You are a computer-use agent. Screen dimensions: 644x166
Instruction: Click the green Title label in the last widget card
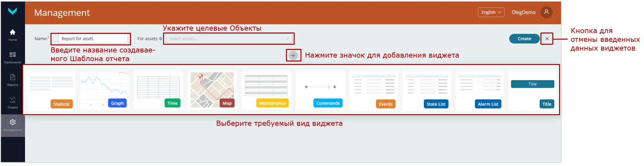point(547,104)
